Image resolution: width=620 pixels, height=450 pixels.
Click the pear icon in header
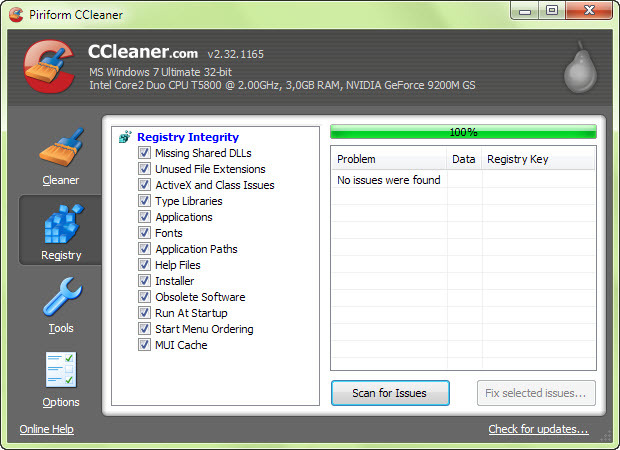[x=580, y=68]
